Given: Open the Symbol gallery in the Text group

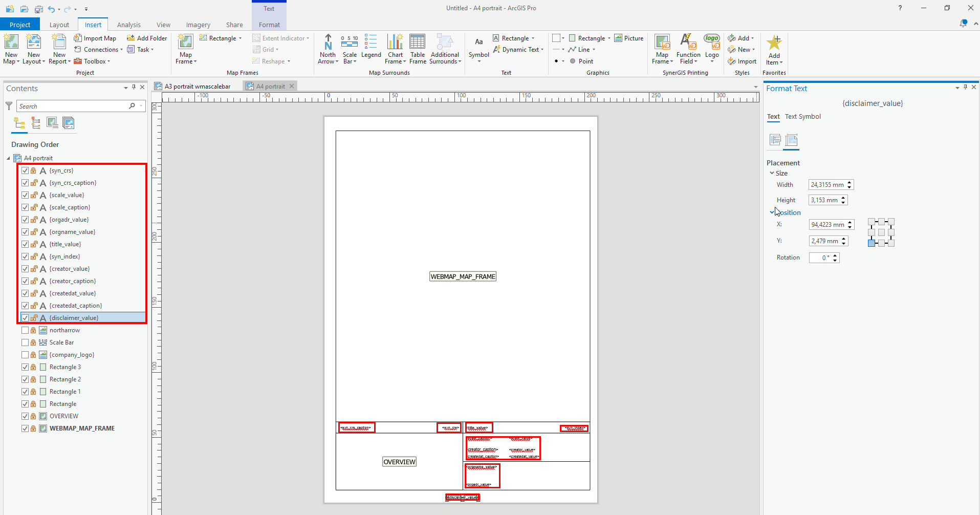Looking at the screenshot, I should pyautogui.click(x=478, y=49).
